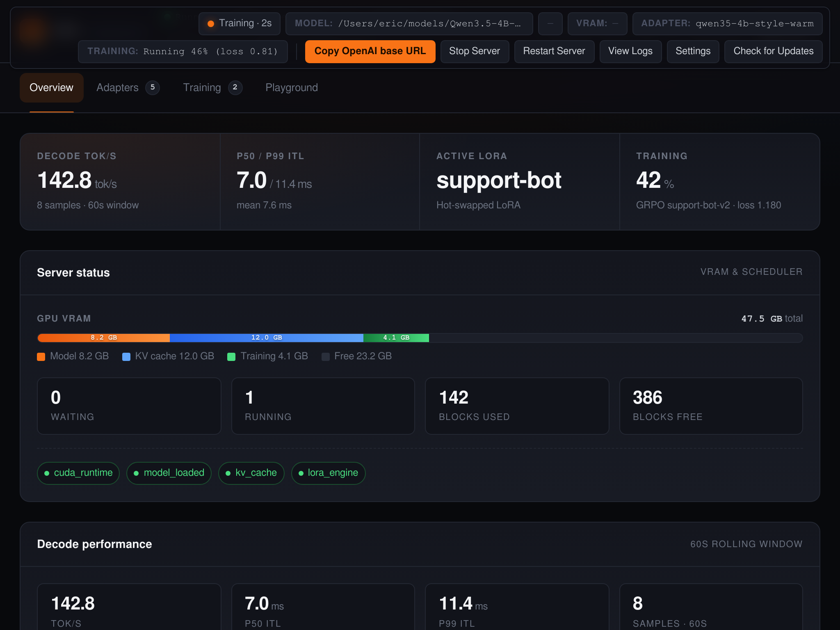
Task: Open the Training tab
Action: (212, 87)
